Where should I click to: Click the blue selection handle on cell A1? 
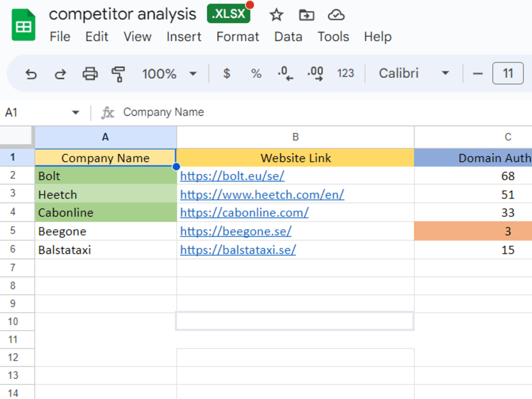176,167
